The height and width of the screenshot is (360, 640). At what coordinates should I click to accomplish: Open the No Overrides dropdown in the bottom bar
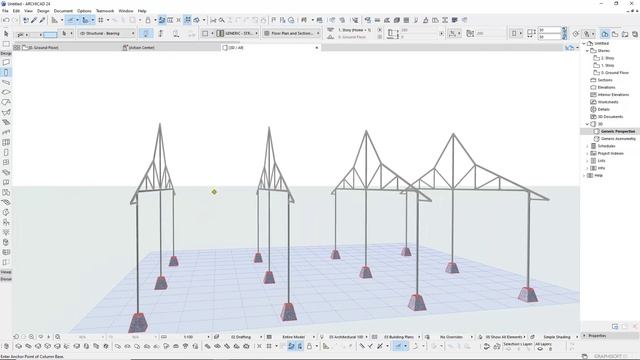click(453, 337)
